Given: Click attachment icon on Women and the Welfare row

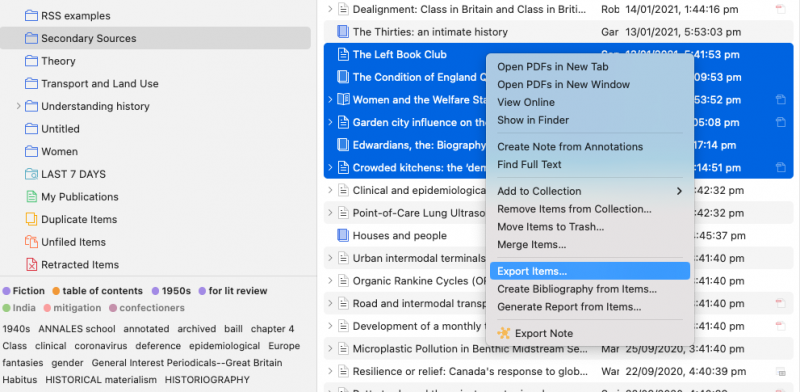Looking at the screenshot, I should [x=780, y=100].
